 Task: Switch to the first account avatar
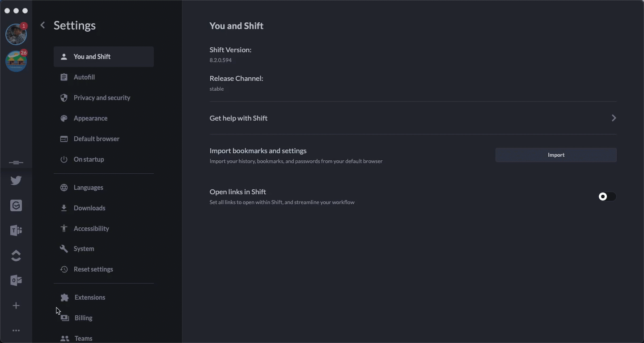[16, 34]
